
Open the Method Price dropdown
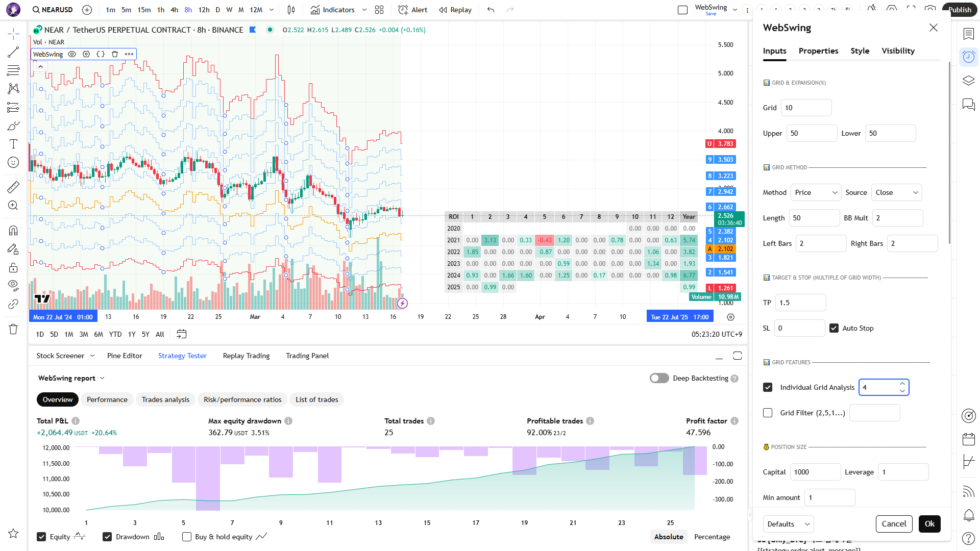(816, 192)
